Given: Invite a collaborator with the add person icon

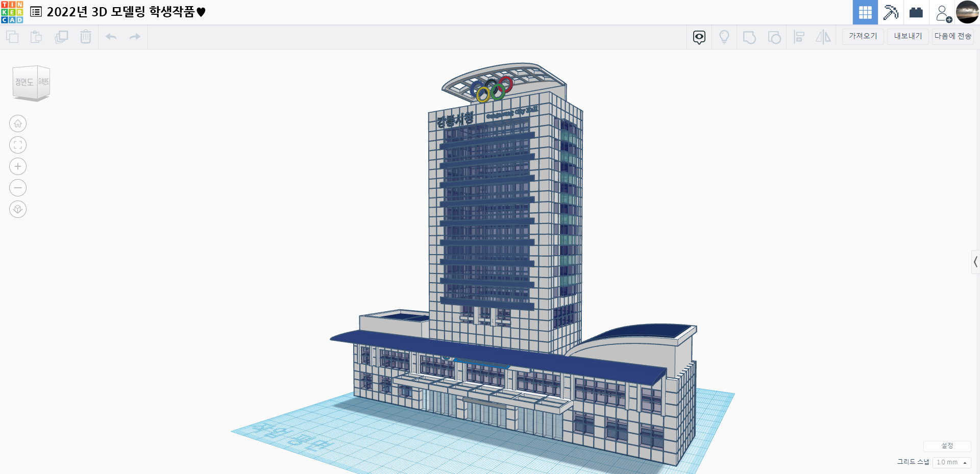Looking at the screenshot, I should (x=943, y=13).
